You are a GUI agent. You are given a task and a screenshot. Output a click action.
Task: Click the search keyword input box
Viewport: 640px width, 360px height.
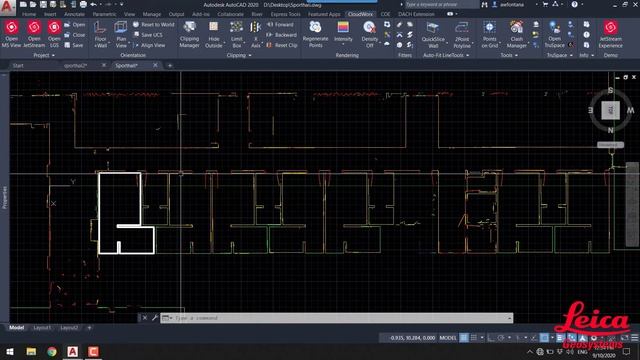(441, 4)
